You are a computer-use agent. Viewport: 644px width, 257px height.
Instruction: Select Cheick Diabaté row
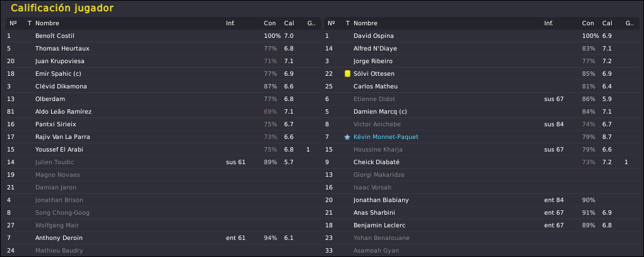coord(481,162)
